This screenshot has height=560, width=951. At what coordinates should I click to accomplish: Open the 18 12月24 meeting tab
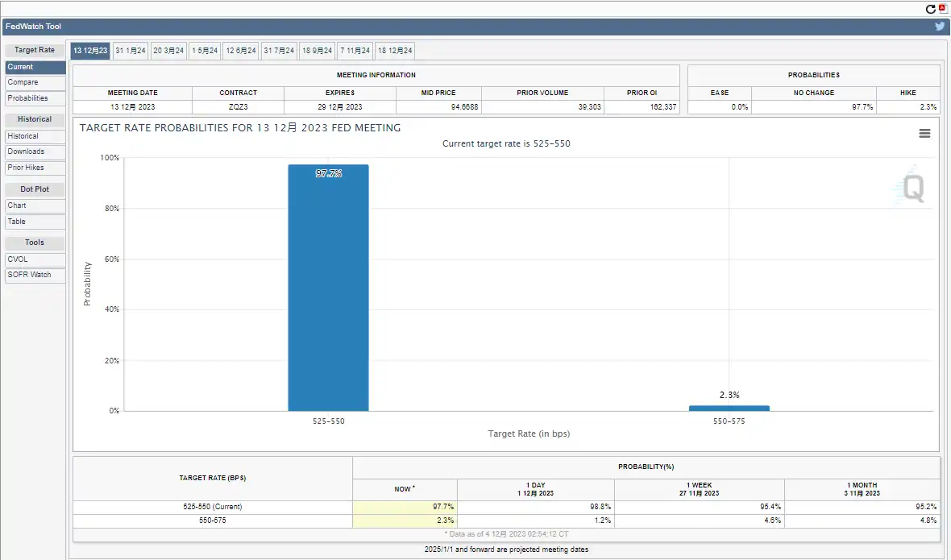tap(395, 51)
